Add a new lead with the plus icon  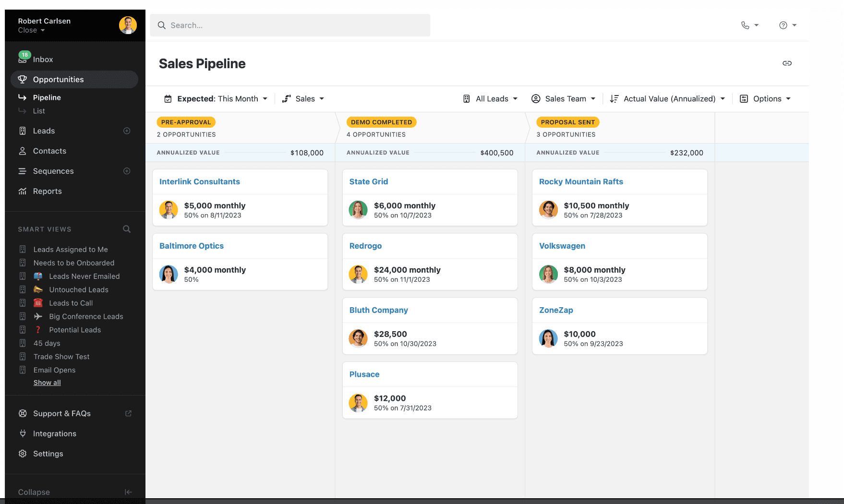pos(126,131)
